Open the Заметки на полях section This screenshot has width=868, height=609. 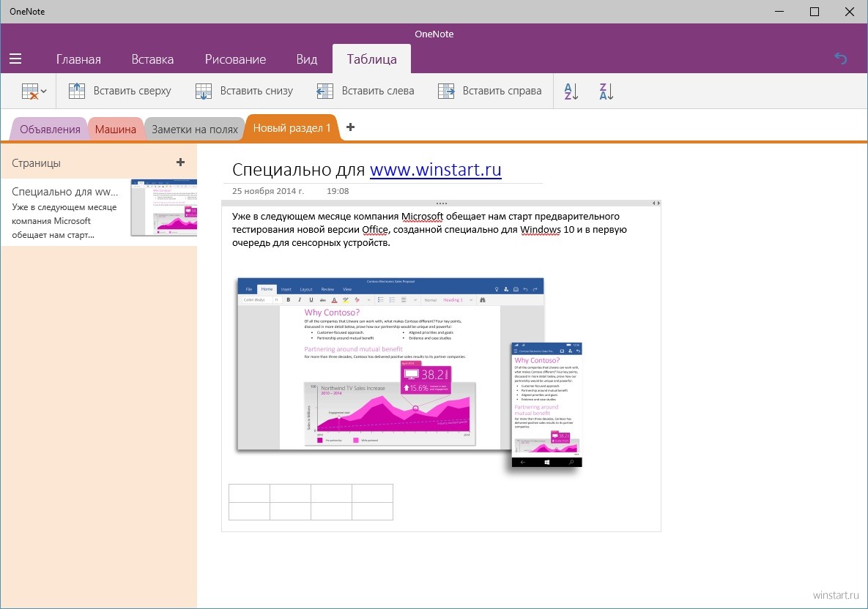coord(195,130)
